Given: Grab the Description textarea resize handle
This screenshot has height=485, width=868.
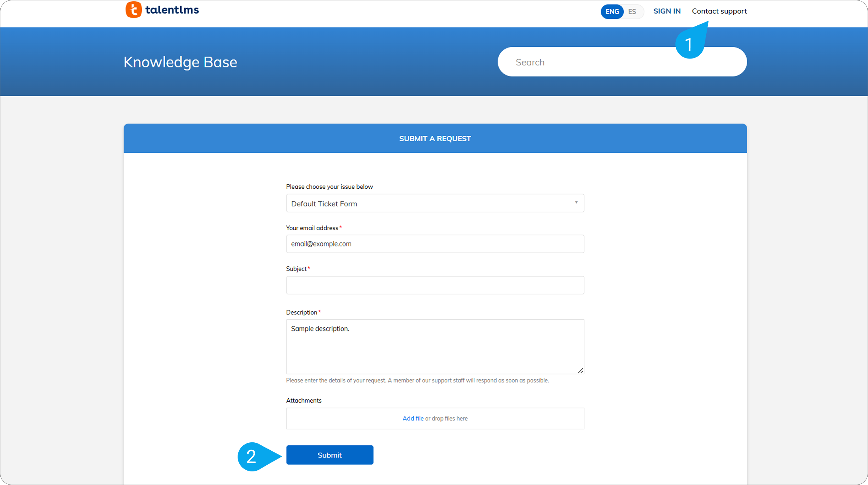Looking at the screenshot, I should pyautogui.click(x=580, y=371).
